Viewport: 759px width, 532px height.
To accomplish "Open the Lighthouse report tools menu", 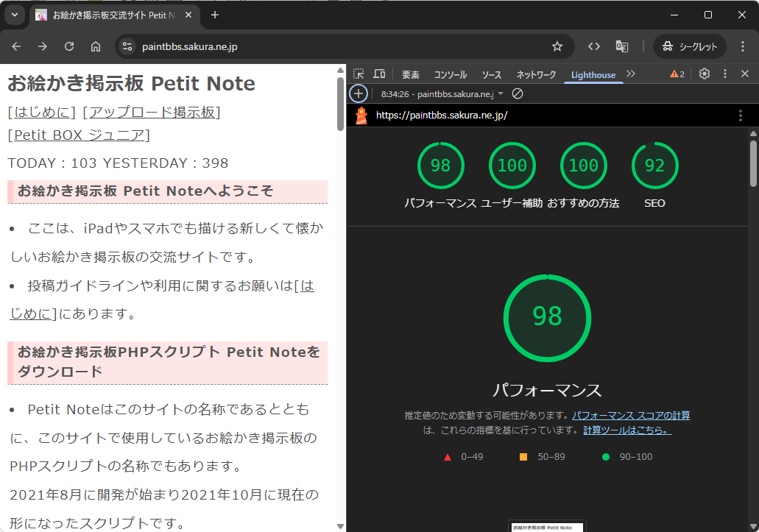I will (740, 115).
